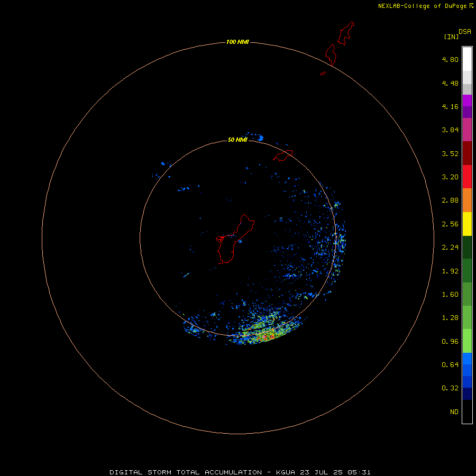The width and height of the screenshot is (476, 476).
Task: Select the 1.92 legend value
Action: [x=450, y=271]
